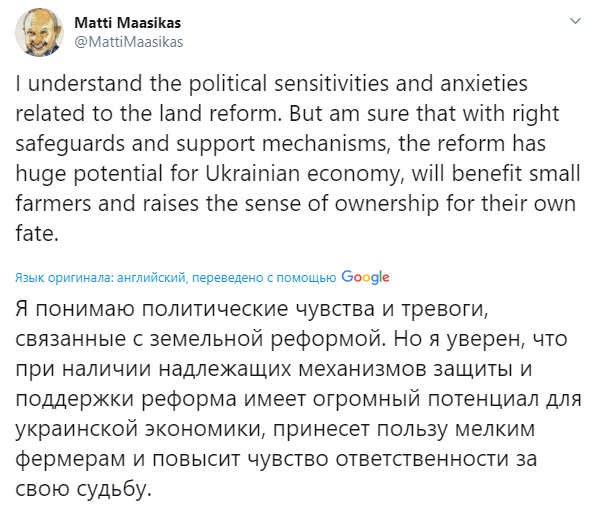This screenshot has height=524, width=595.
Task: Click 'farmers' in the English tweet
Action: tap(53, 203)
